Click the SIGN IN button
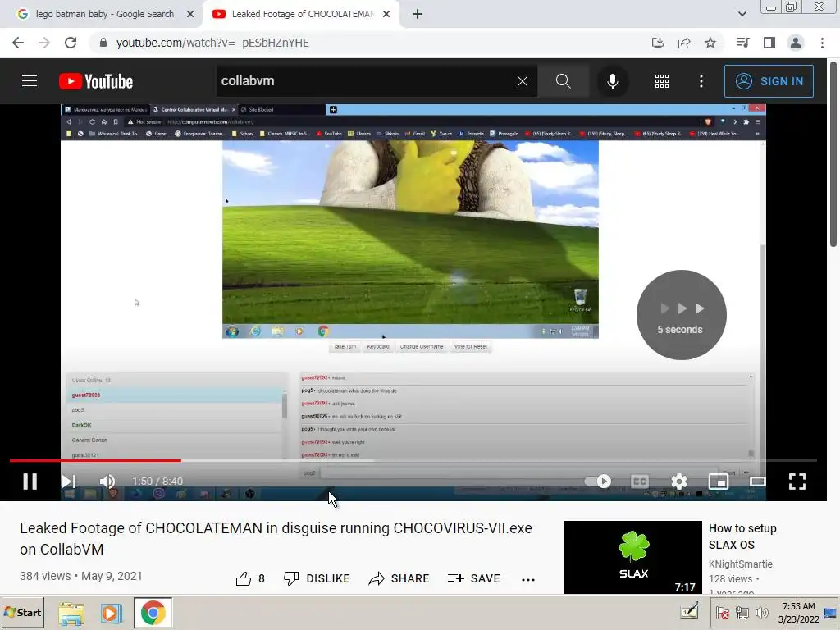The image size is (840, 630). 769,81
